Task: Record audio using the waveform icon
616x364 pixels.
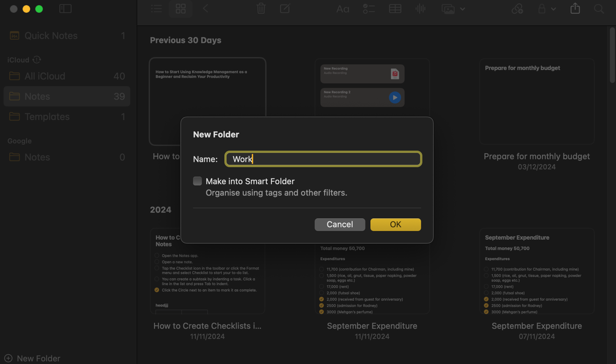Action: tap(421, 9)
